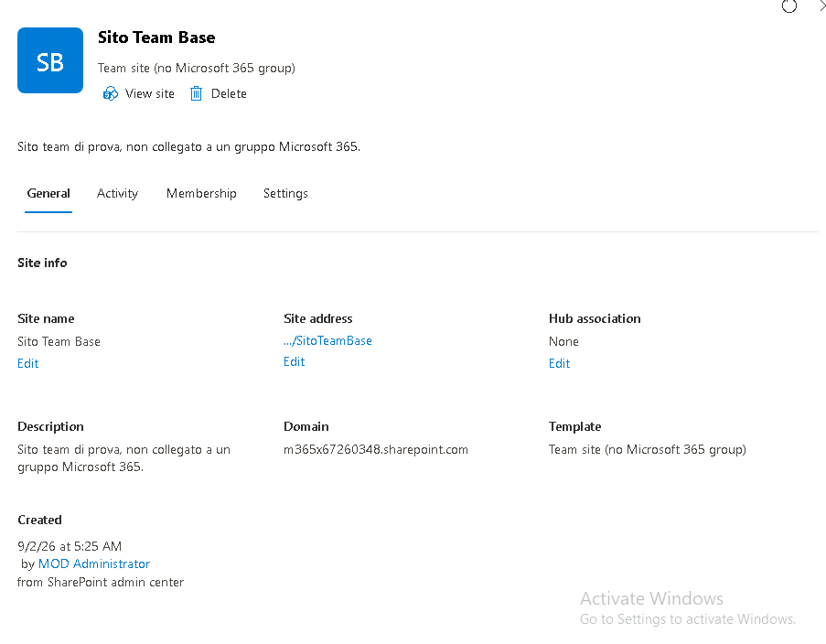Click the View site SharePoint icon
This screenshot has height=644, width=826.
pos(110,94)
